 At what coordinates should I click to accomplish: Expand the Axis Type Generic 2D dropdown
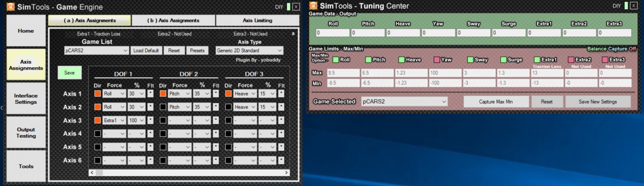click(249, 51)
